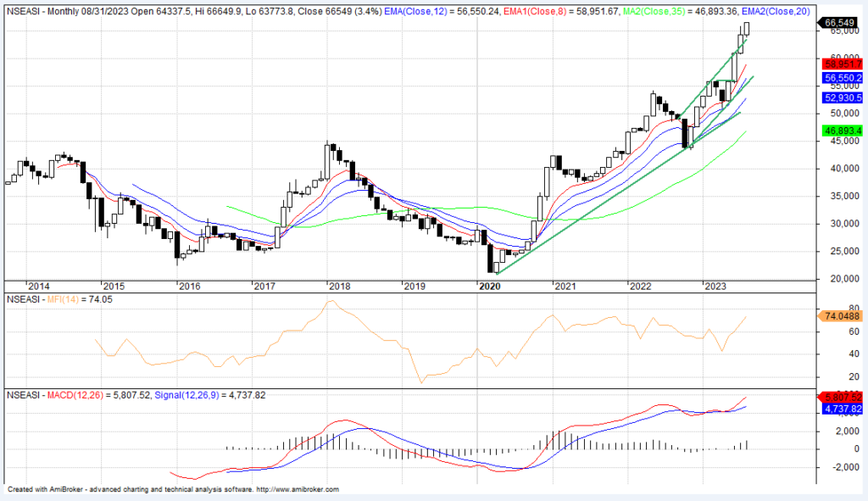Select the 2023 year marker on axis
This screenshot has height=501, width=868.
pyautogui.click(x=717, y=287)
